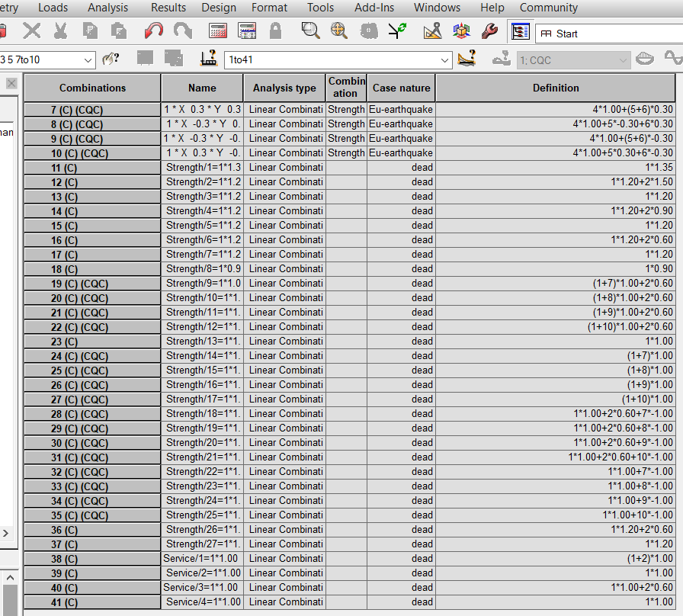The image size is (683, 616).
Task: Open the Loads menu
Action: 53,8
